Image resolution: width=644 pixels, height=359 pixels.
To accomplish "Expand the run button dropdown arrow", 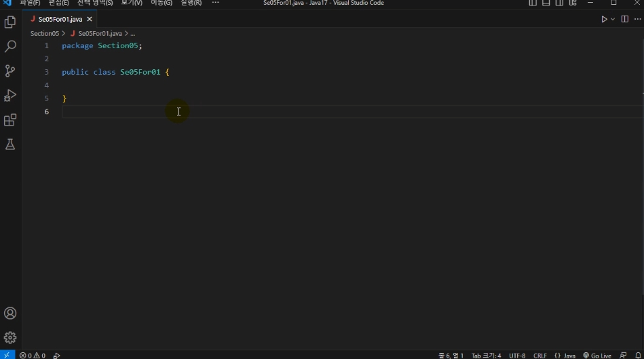I will (x=613, y=19).
